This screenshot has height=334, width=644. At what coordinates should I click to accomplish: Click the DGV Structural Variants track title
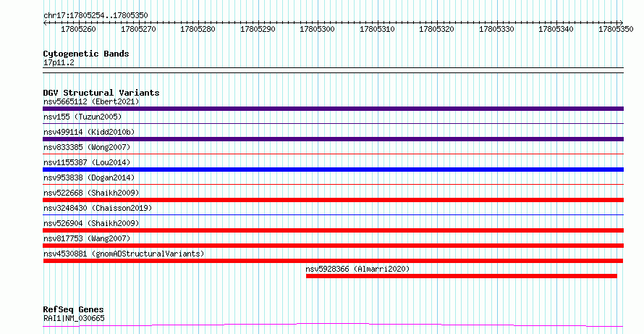click(x=101, y=93)
